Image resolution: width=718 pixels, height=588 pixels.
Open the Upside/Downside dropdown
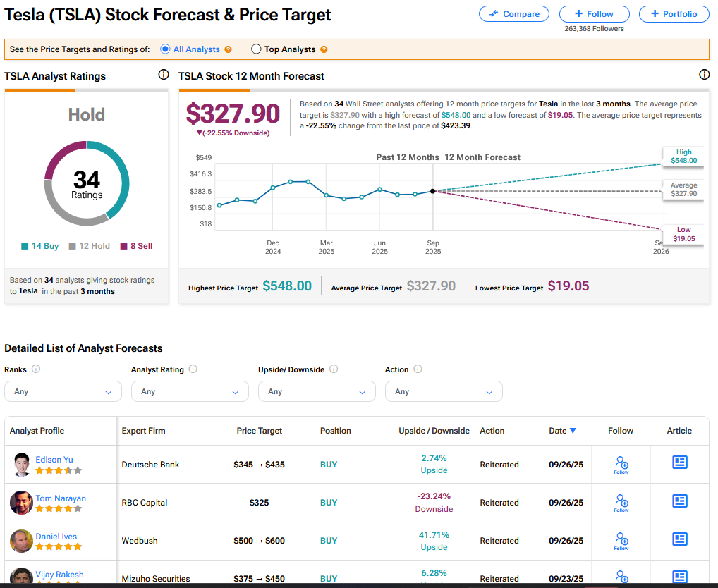(x=317, y=391)
